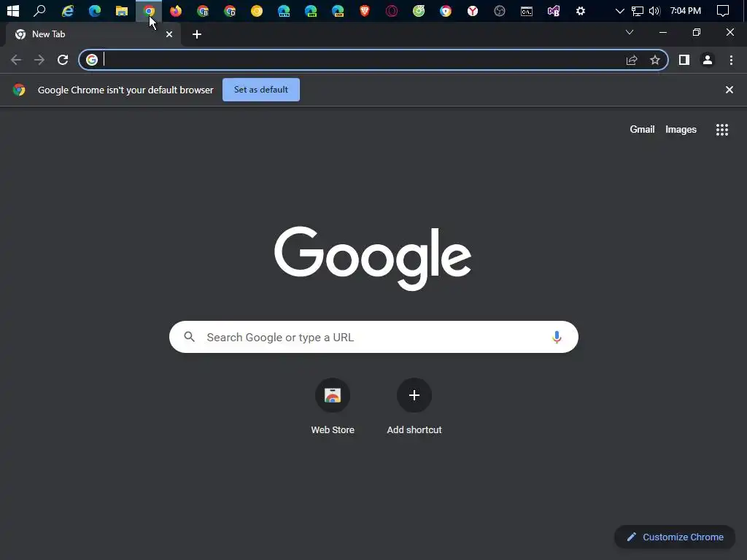Dismiss the default browser infobar
This screenshot has width=747, height=560.
pos(729,90)
